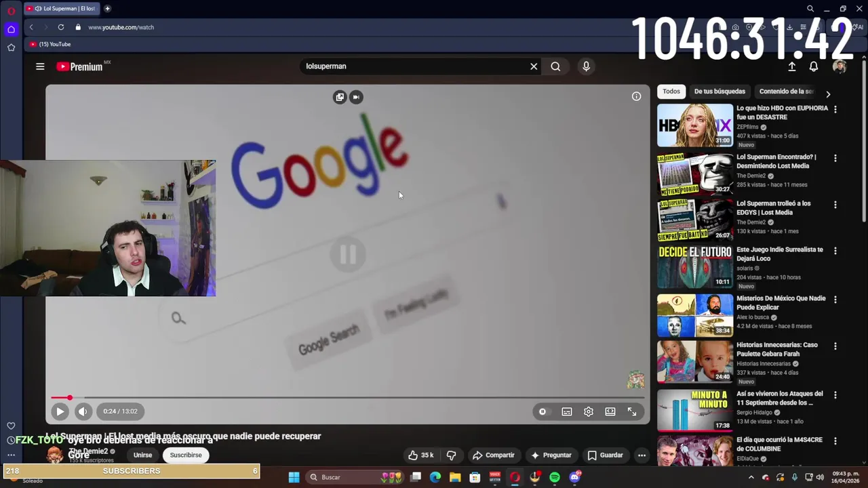Click the Suscribirse button

(186, 455)
